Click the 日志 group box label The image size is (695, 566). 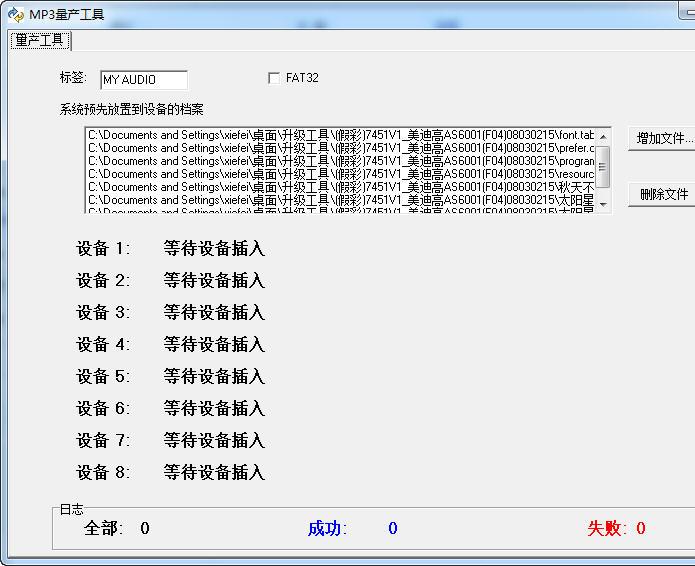71,509
